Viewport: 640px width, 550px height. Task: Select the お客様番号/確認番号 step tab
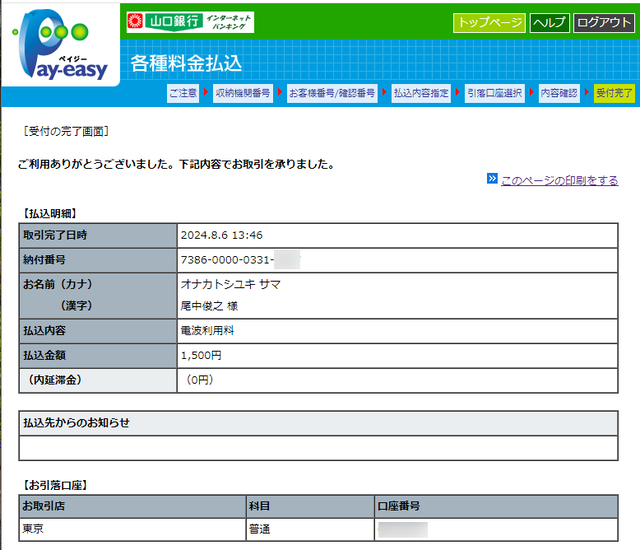point(332,93)
